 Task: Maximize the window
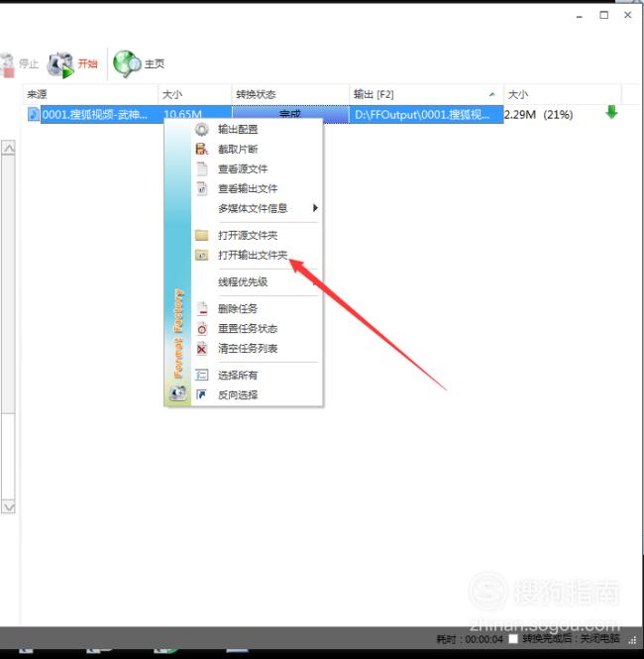[603, 15]
